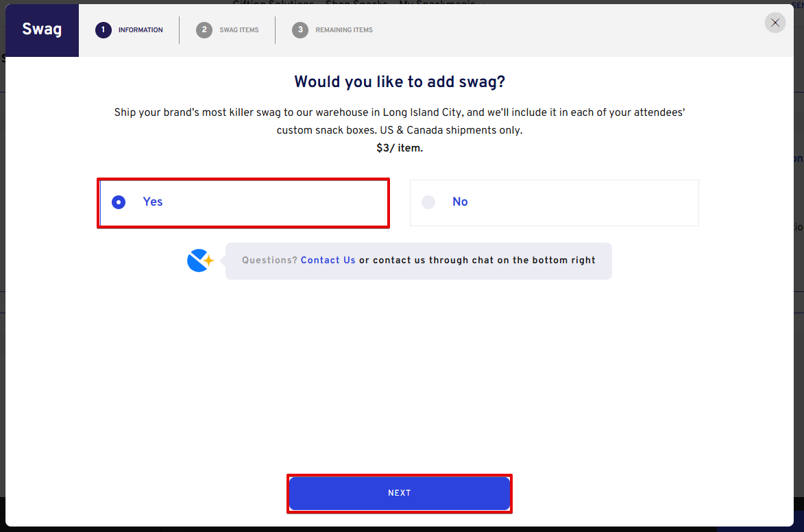Click the Swag title in the header
This screenshot has height=532, width=804.
[42, 29]
